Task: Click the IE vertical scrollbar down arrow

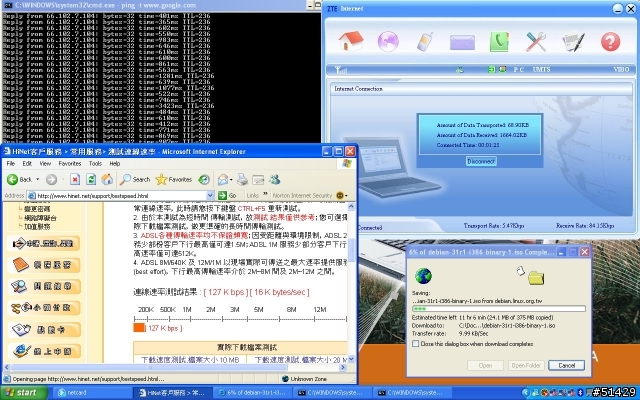Action: point(351,359)
